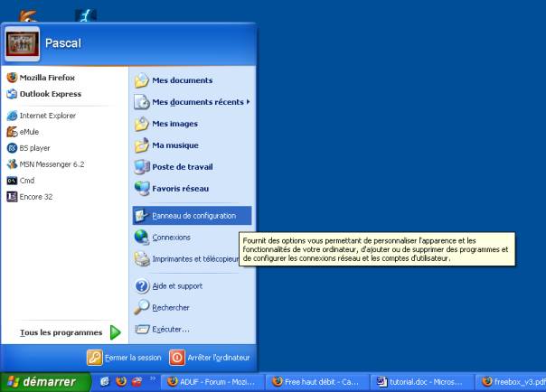546x392 pixels.
Task: Click Tous les programmes text label
Action: (x=61, y=332)
